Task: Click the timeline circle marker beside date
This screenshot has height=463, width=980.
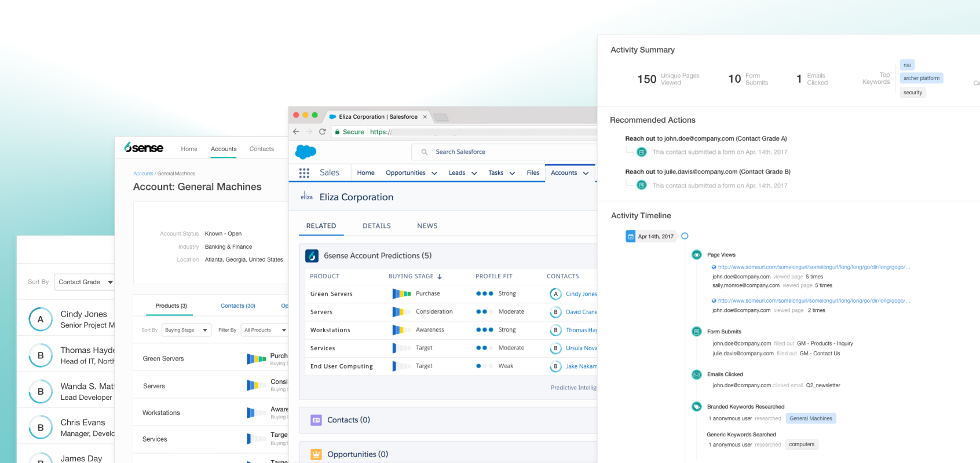Action: 685,236
